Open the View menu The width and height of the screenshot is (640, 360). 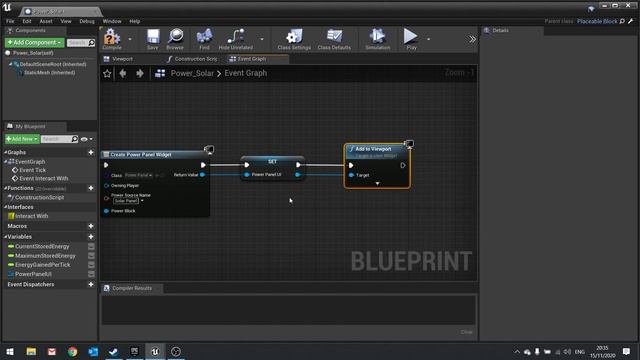point(66,21)
